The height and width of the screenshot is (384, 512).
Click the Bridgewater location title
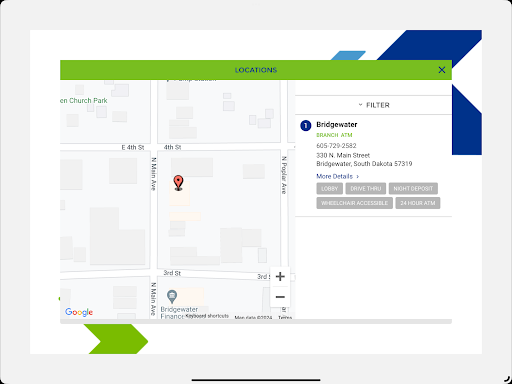(x=337, y=124)
